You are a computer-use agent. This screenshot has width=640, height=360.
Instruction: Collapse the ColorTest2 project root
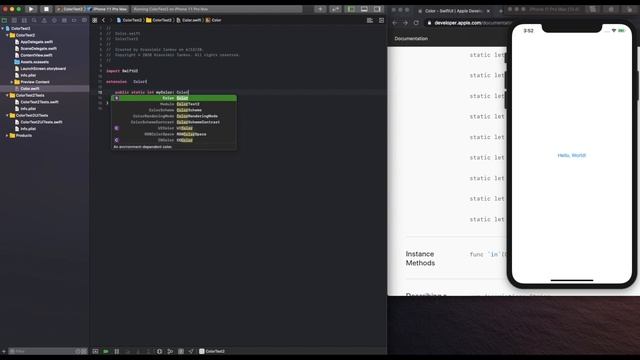point(3,29)
